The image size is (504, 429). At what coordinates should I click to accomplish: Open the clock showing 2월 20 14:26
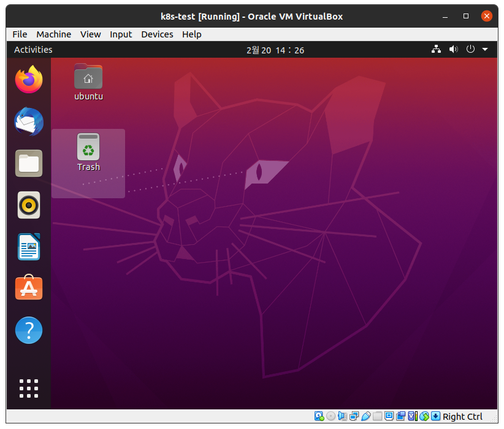pyautogui.click(x=275, y=50)
